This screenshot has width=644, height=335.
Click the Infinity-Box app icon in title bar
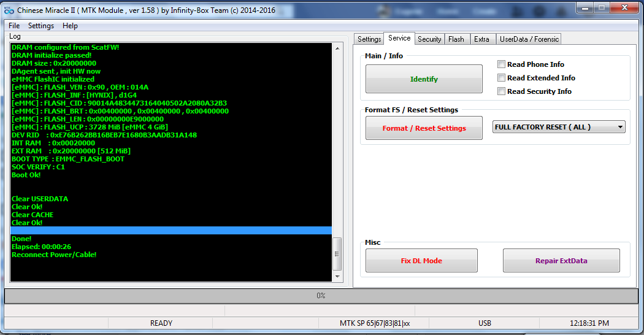pyautogui.click(x=9, y=10)
